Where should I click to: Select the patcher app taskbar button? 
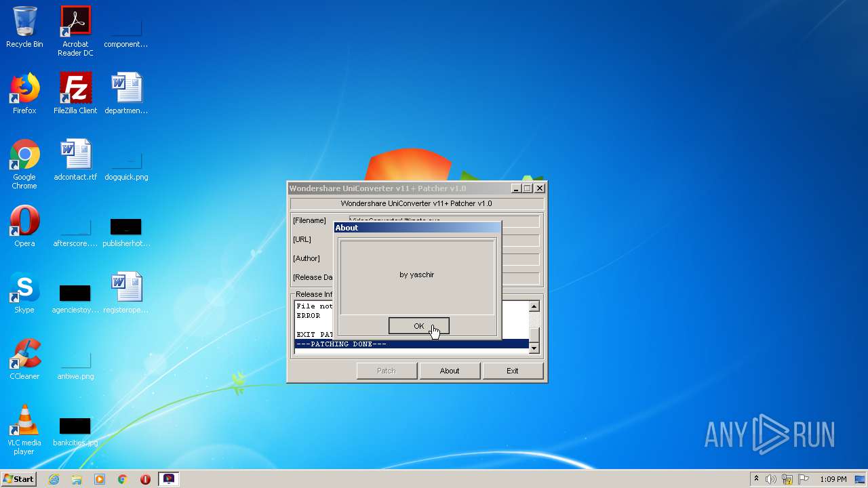tap(168, 479)
